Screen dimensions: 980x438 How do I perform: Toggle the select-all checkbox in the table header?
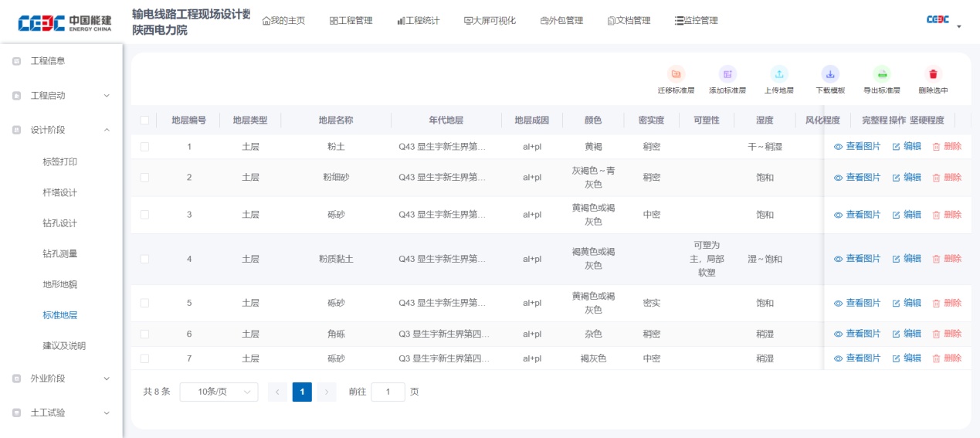pos(144,121)
